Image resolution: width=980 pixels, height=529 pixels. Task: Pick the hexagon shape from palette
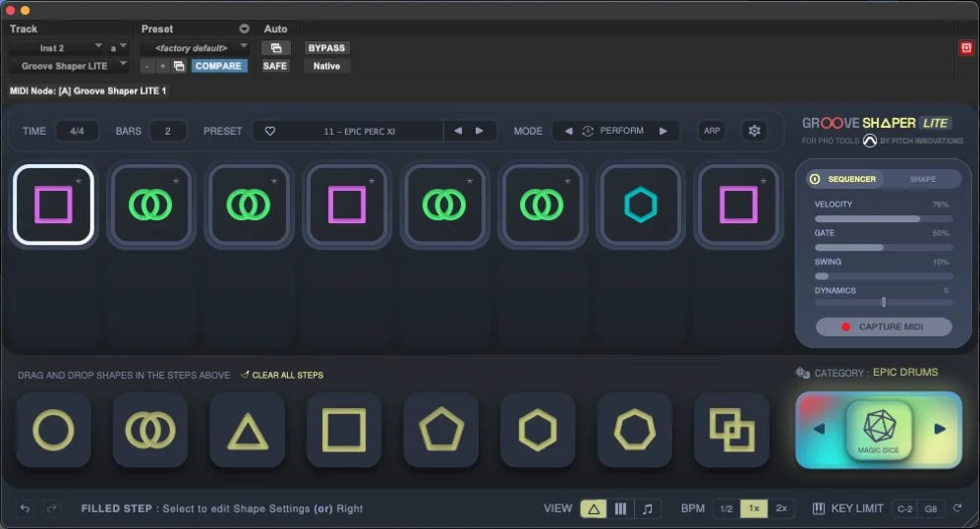538,431
